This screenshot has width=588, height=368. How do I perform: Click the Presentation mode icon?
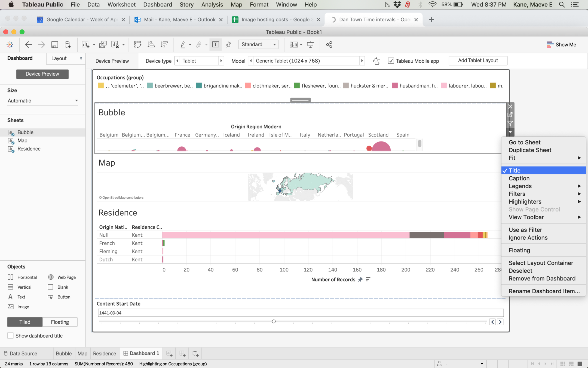(310, 44)
